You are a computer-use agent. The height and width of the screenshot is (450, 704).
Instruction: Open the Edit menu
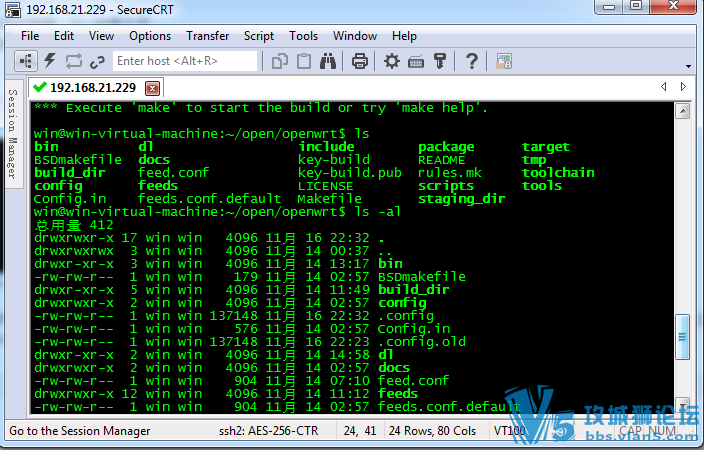[x=64, y=36]
